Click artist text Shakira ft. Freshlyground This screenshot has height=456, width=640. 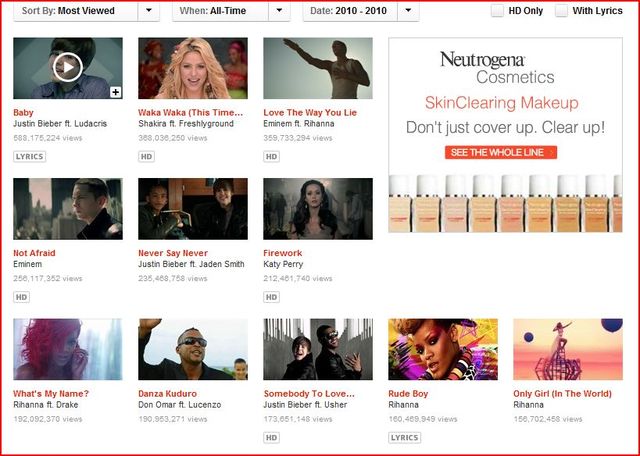point(186,124)
